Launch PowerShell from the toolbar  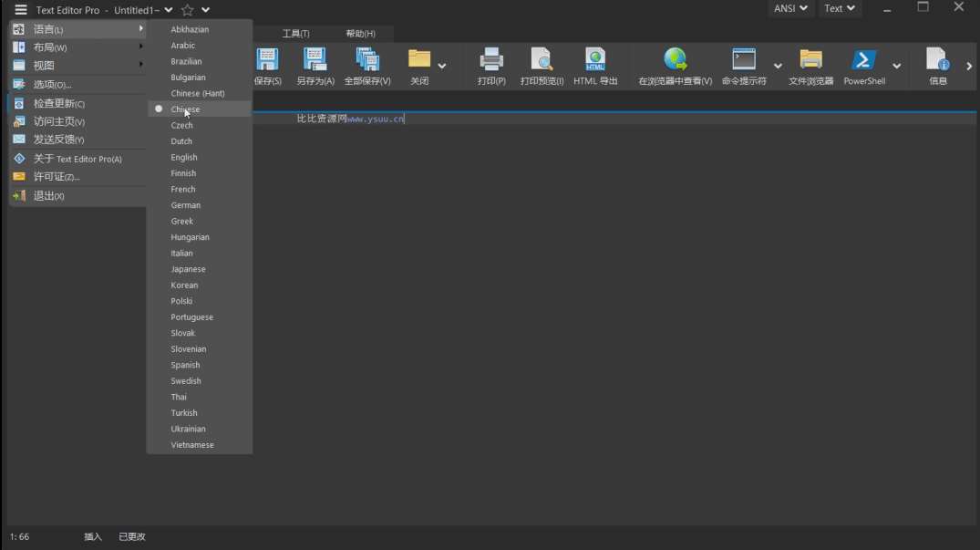pos(863,65)
